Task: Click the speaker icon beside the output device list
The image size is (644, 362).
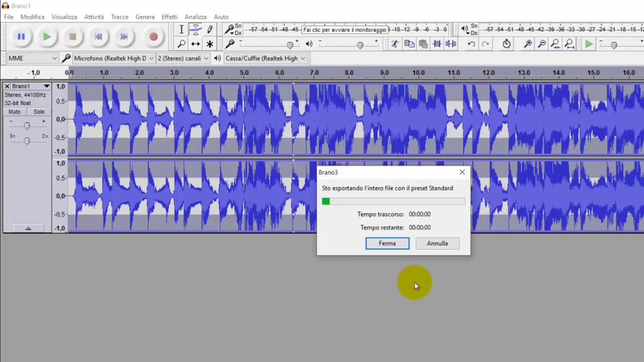Action: 217,58
